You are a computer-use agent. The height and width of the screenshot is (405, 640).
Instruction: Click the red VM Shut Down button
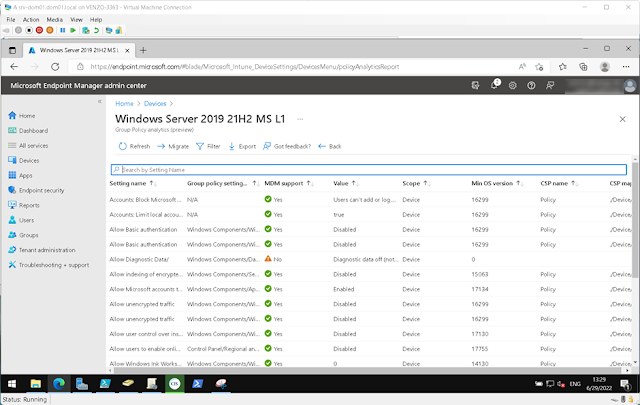click(39, 30)
